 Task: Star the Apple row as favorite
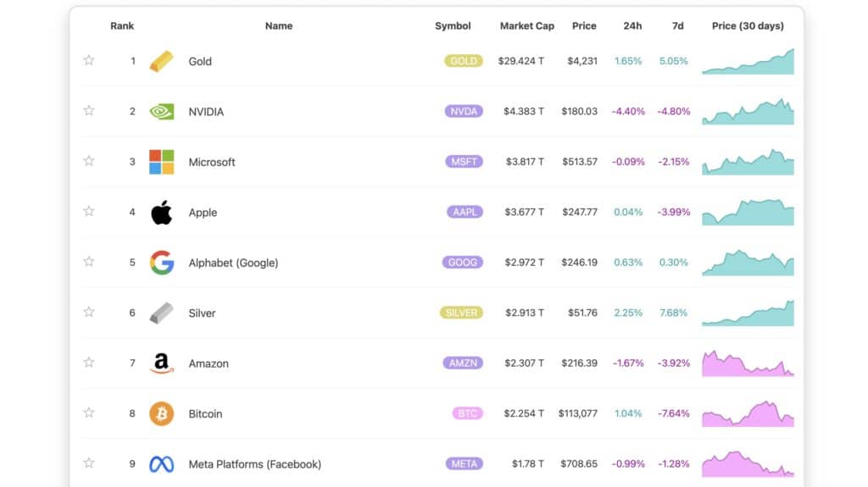88,212
